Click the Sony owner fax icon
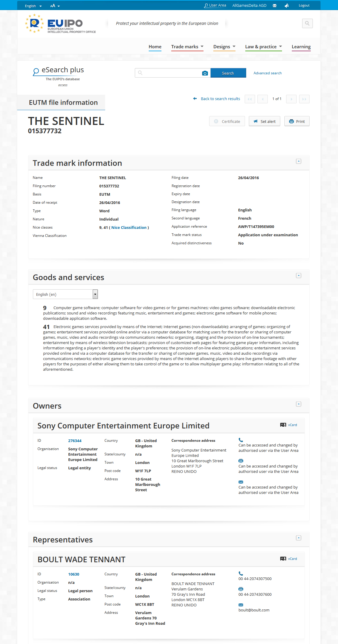Image resolution: width=338 pixels, height=644 pixels. [241, 461]
